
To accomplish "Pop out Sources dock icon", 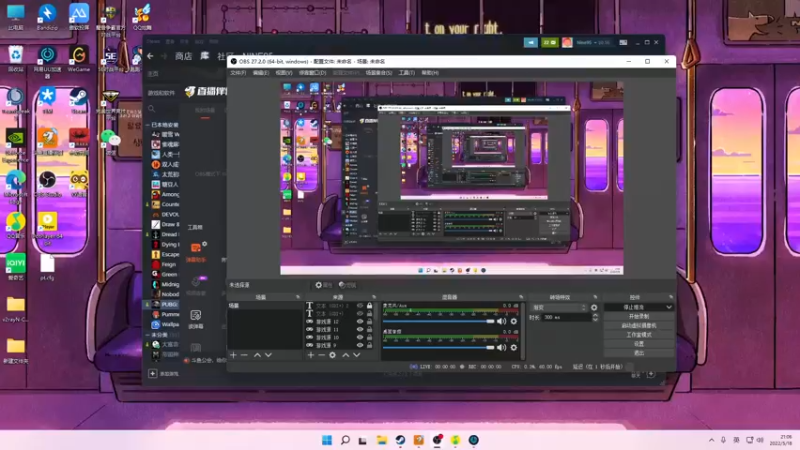I will click(374, 297).
